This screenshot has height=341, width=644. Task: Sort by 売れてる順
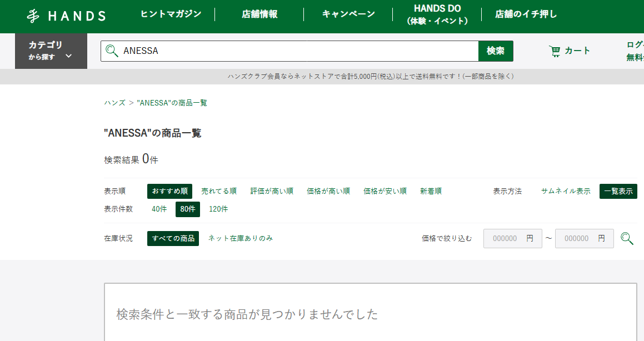coord(219,191)
